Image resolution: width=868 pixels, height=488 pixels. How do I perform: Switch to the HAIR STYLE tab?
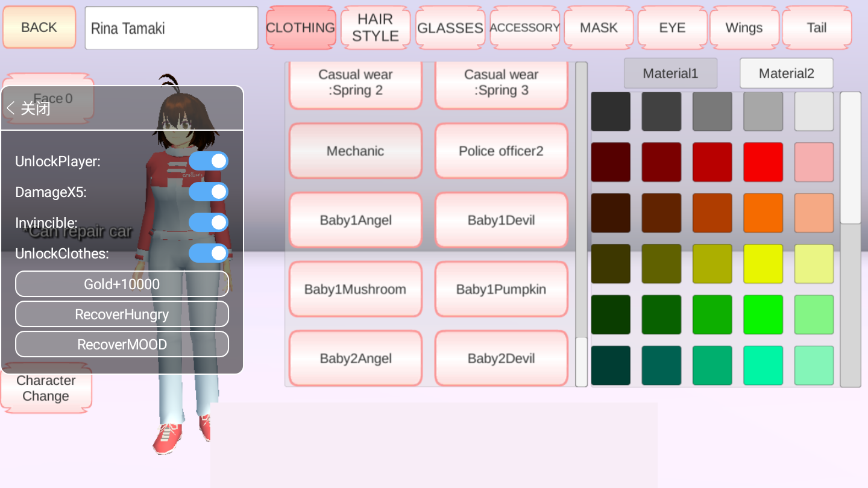(376, 28)
